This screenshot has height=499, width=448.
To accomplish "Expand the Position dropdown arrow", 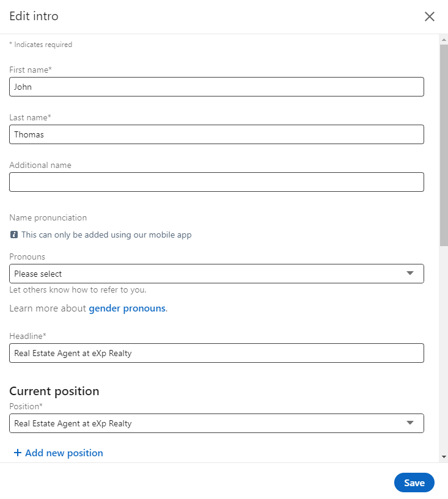I will 410,423.
